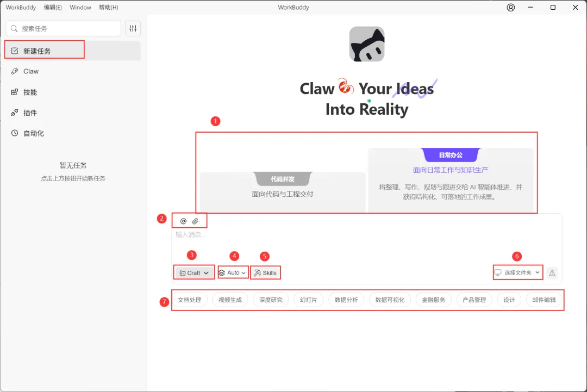Open the Craft mode dropdown

click(x=194, y=273)
